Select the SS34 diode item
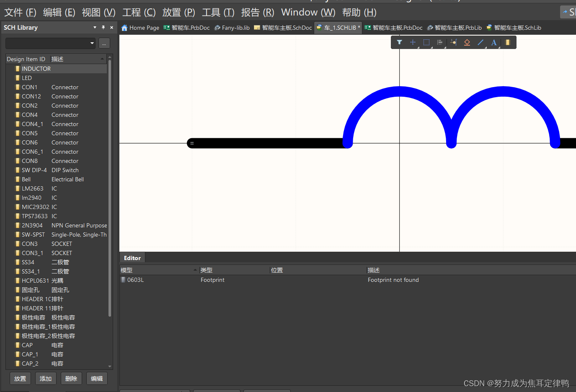This screenshot has height=392, width=576. click(x=57, y=262)
